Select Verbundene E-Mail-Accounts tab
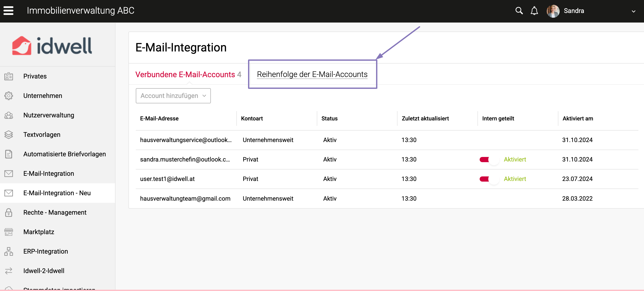The image size is (644, 291). tap(185, 75)
